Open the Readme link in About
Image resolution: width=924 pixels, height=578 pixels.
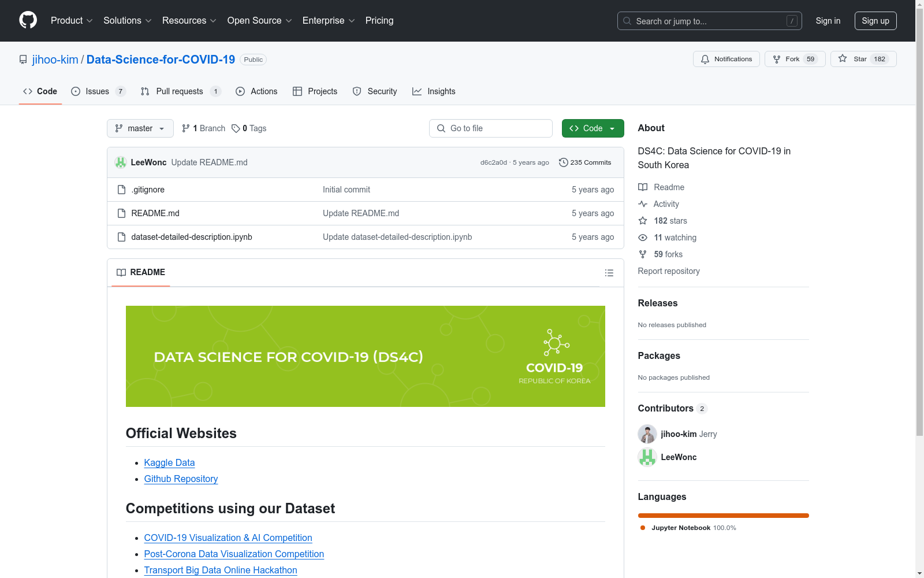point(661,187)
